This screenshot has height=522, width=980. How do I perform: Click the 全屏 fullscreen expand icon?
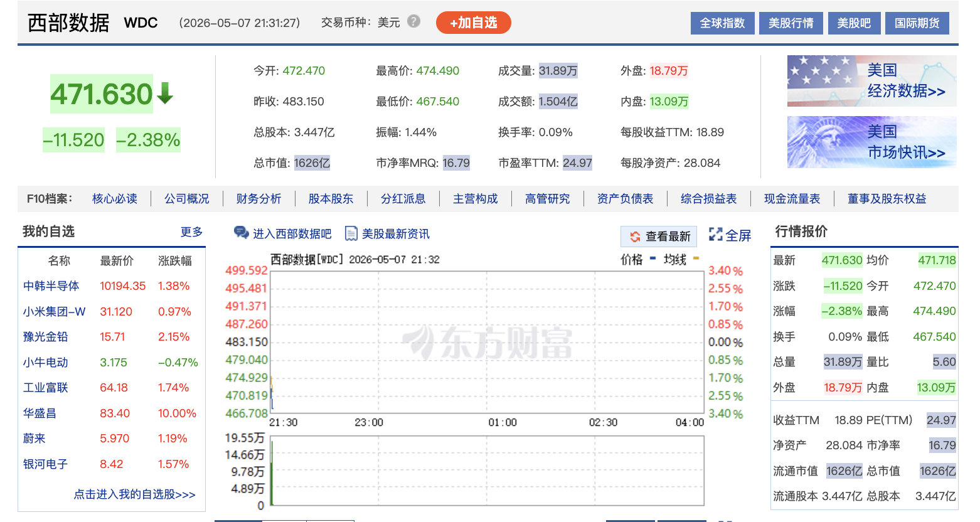tap(715, 235)
